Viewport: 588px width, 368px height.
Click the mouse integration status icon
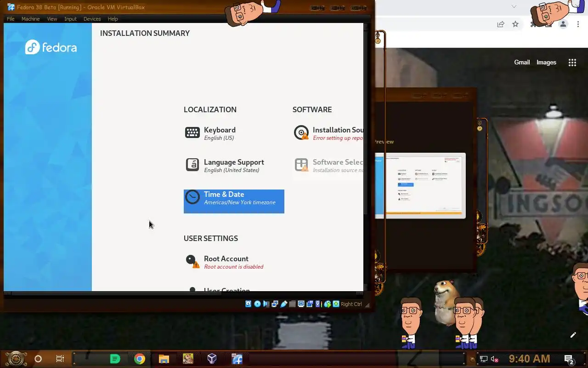pyautogui.click(x=328, y=304)
